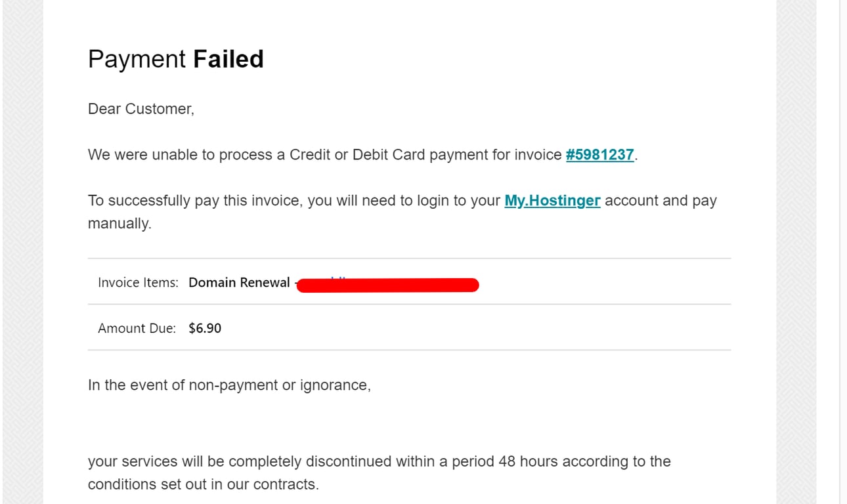The image size is (847, 504).
Task: Click the "Amount Due:" label
Action: [x=137, y=328]
